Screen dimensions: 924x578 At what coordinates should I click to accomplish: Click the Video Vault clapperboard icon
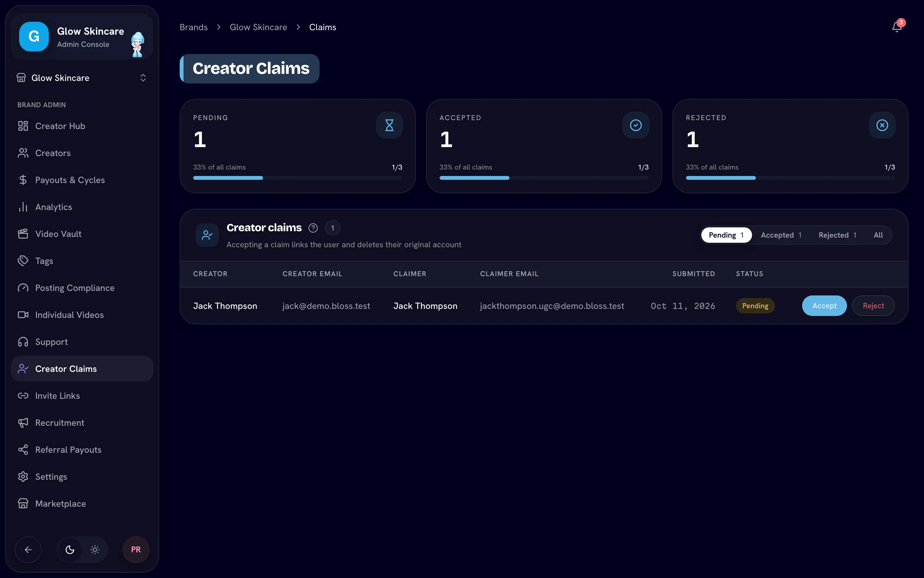pyautogui.click(x=23, y=234)
